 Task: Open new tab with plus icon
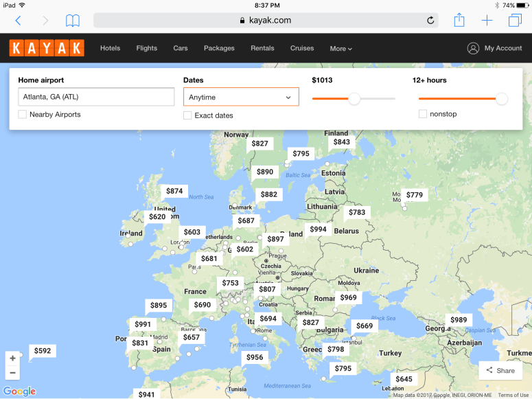[487, 21]
